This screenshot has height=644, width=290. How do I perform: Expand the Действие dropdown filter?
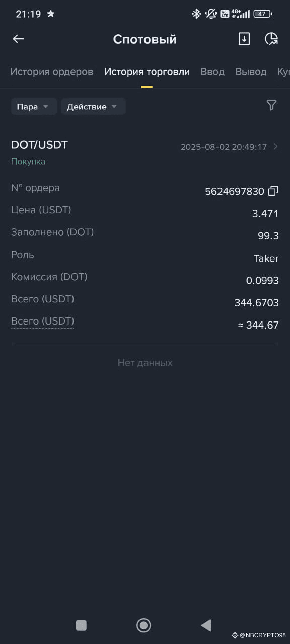[x=93, y=106]
